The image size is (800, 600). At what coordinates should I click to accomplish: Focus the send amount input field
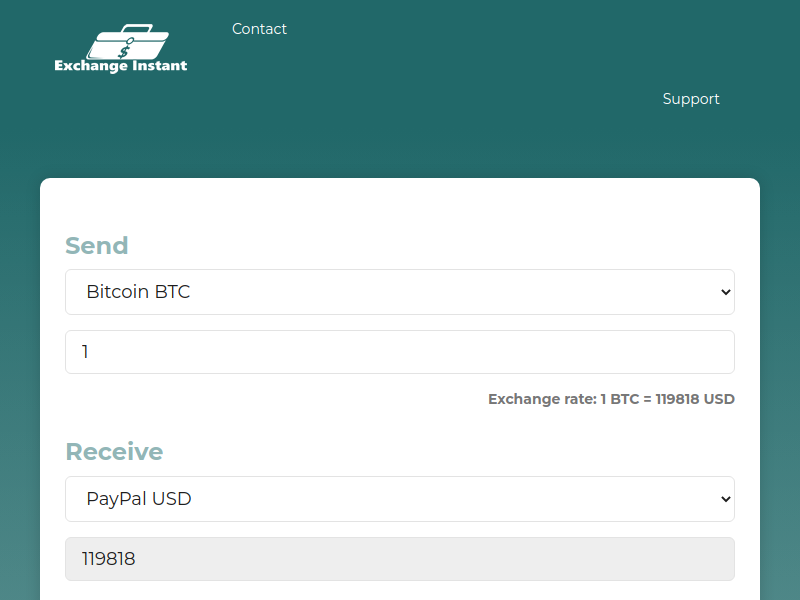(400, 352)
